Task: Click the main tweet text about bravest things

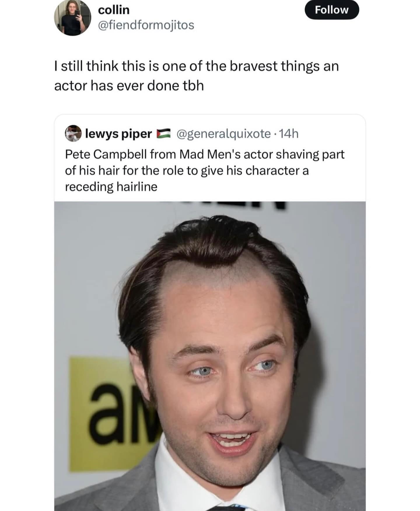Action: [x=196, y=76]
